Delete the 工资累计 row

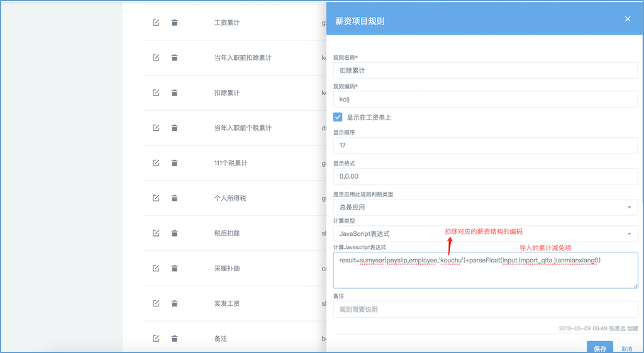pyautogui.click(x=175, y=23)
